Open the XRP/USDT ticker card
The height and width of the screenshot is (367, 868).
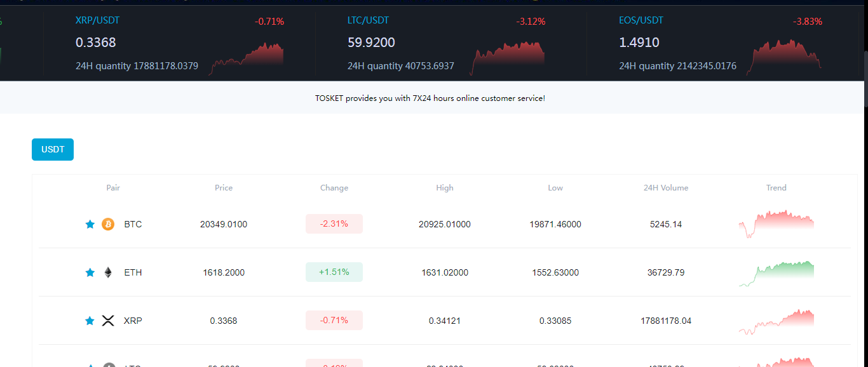click(x=179, y=43)
